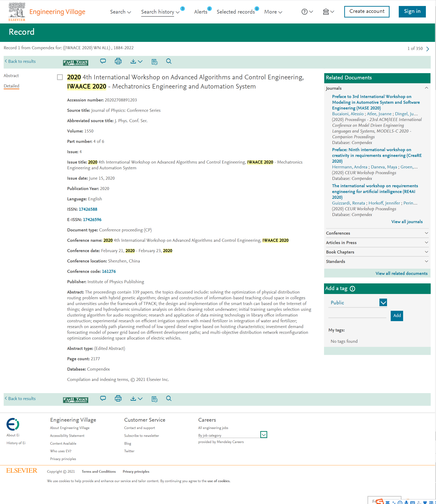Click top Back to results link

tap(20, 61)
